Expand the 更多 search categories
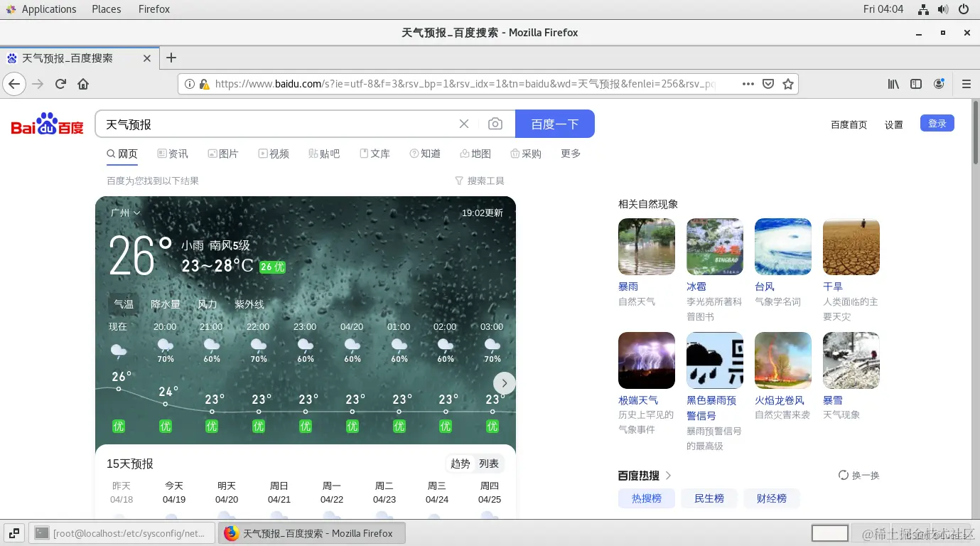This screenshot has width=980, height=546. tap(571, 154)
